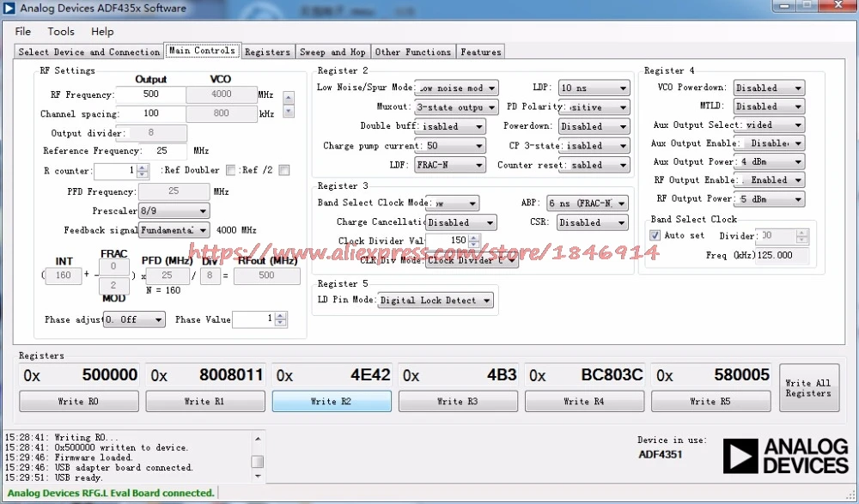Image resolution: width=859 pixels, height=504 pixels.
Task: Click the Analog Devices logo at bottom right
Action: 785,456
